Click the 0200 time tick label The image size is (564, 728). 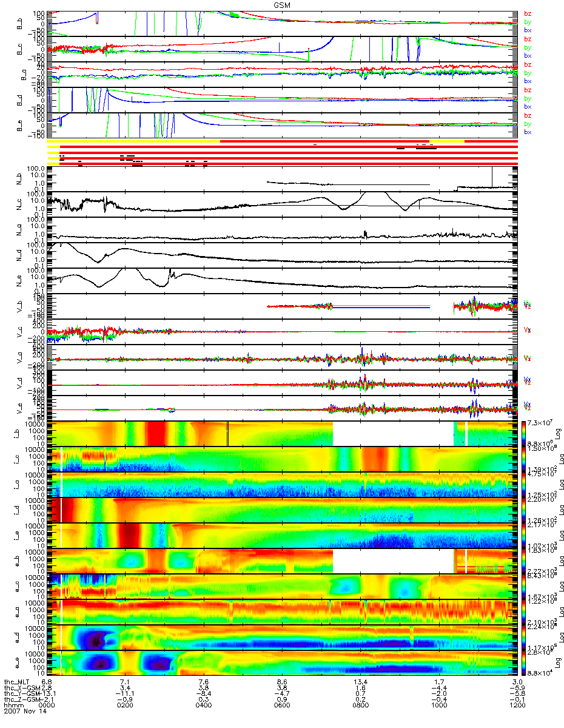point(126,706)
